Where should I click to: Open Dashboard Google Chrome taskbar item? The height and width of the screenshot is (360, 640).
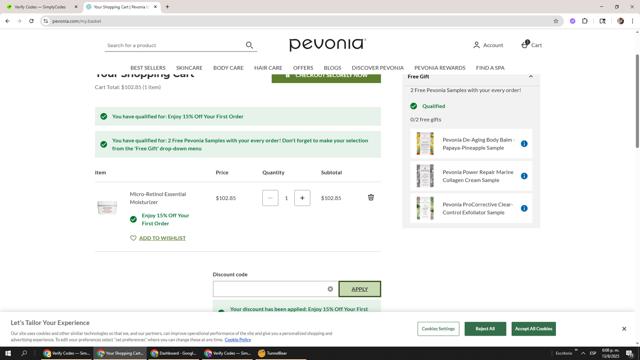coord(174,353)
